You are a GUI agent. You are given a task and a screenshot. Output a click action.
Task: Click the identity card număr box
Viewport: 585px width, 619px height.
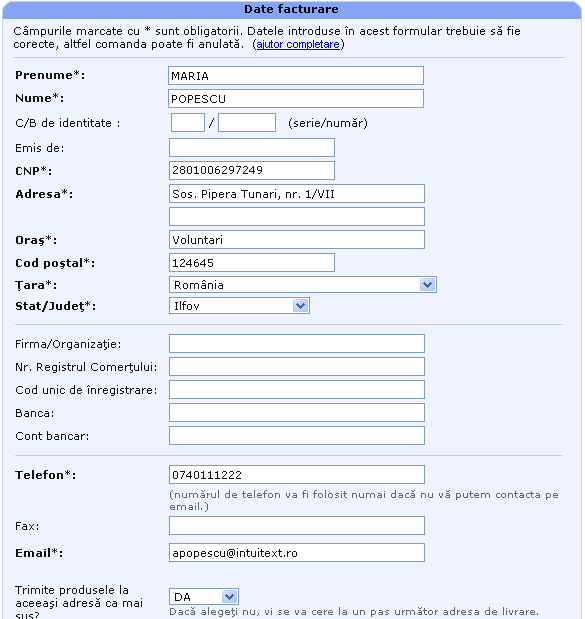247,123
